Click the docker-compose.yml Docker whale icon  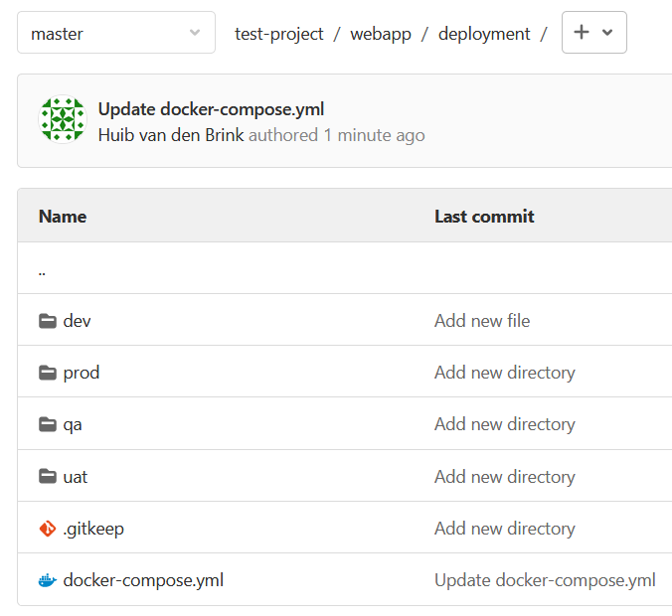click(x=48, y=580)
